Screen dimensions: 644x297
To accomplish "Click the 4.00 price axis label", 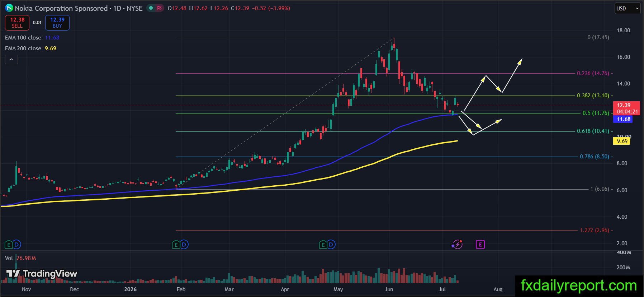I will 622,217.
